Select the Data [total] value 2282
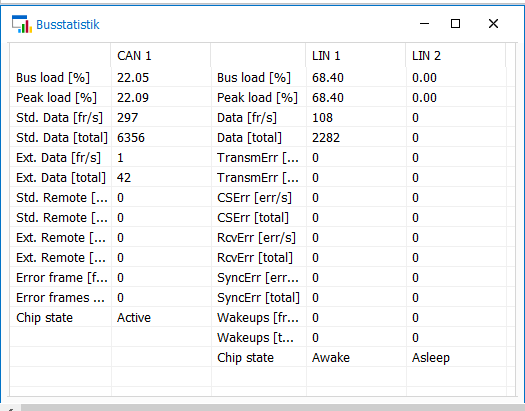Image resolution: width=525 pixels, height=411 pixels. [x=326, y=138]
